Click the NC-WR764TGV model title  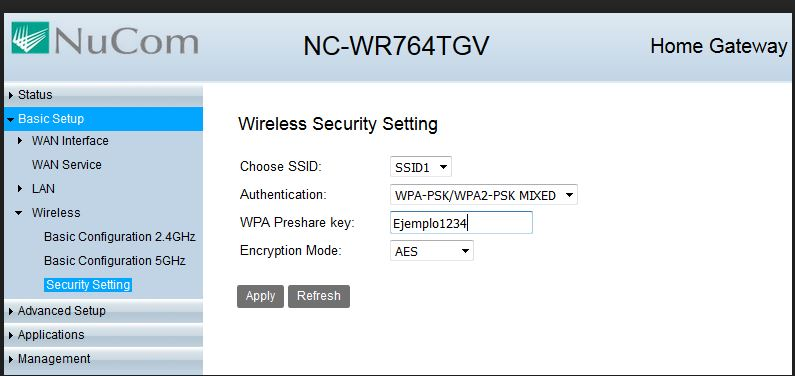click(x=396, y=46)
